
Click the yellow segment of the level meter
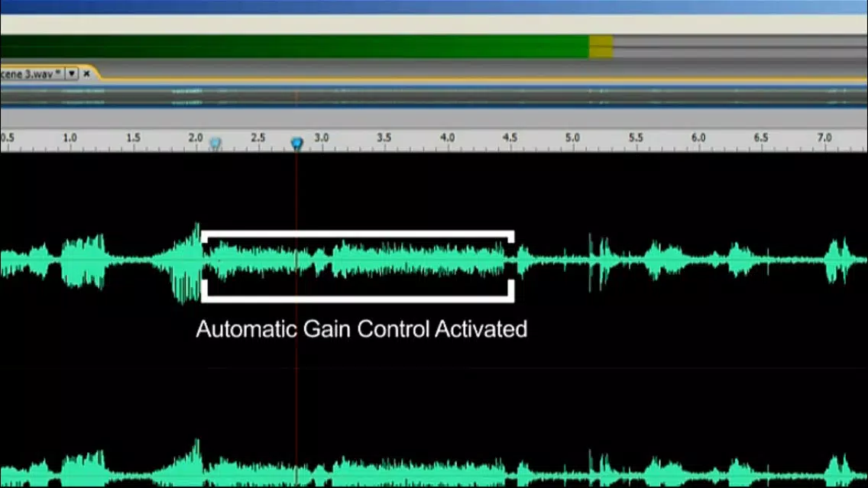coord(601,47)
